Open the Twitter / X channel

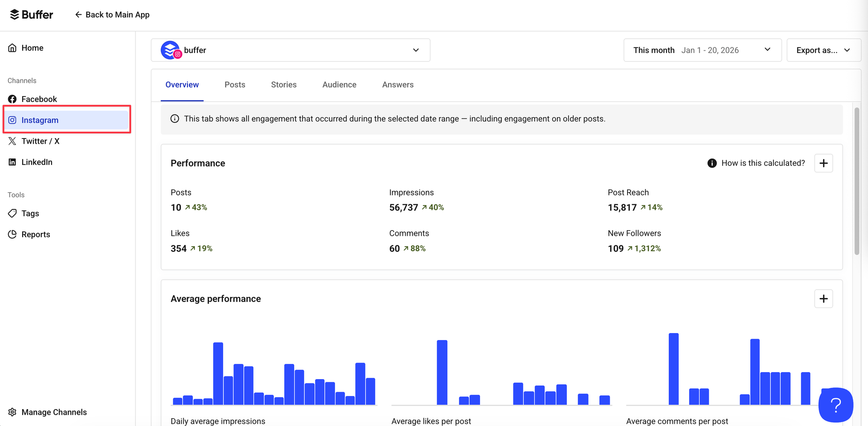tap(41, 141)
